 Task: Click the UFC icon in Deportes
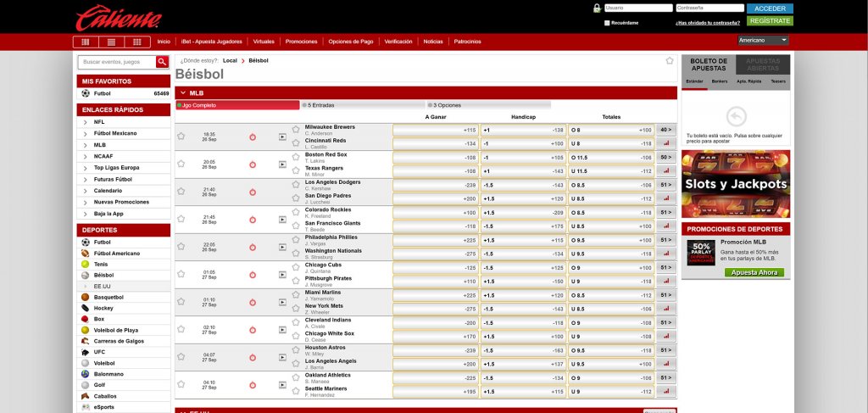[x=86, y=352]
